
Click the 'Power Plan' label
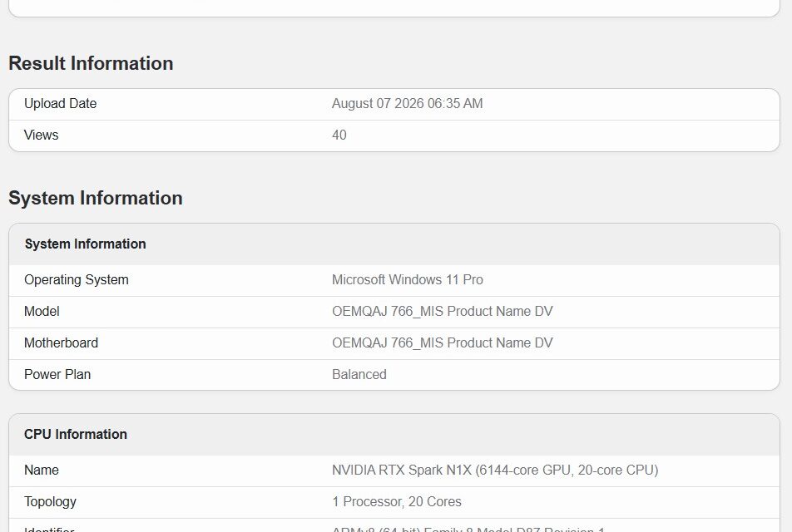pos(57,375)
